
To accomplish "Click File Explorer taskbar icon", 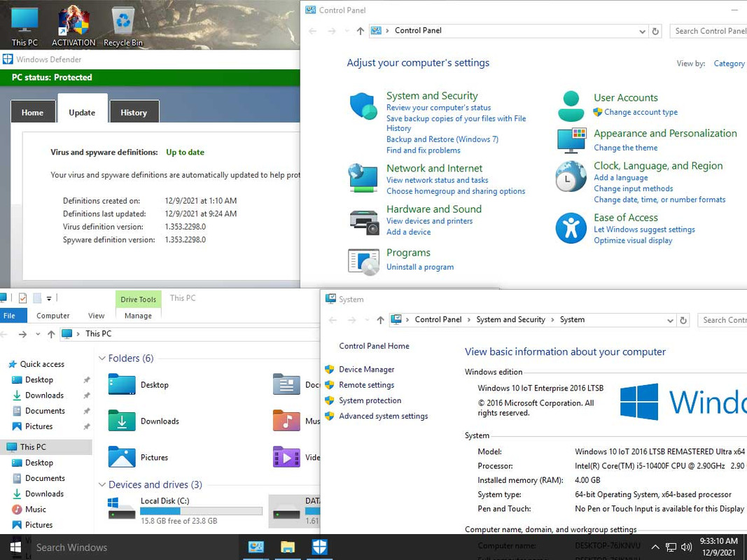I will (288, 547).
